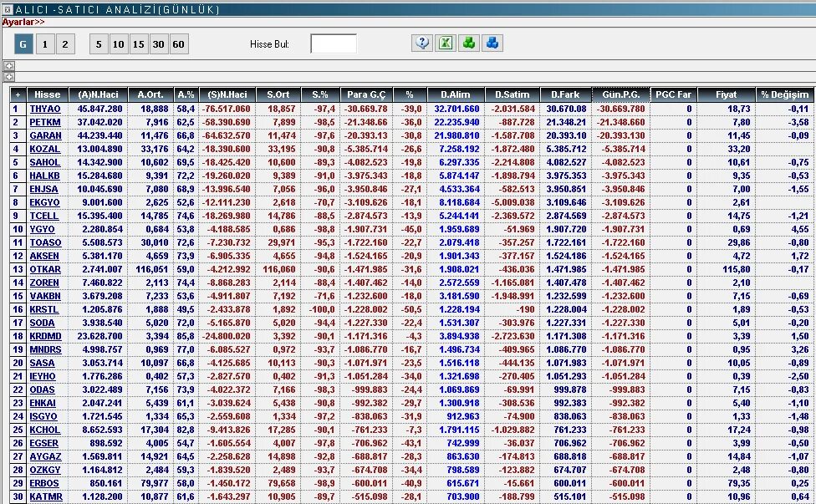Open the TCELL stock link
The height and width of the screenshot is (504, 816).
click(43, 216)
